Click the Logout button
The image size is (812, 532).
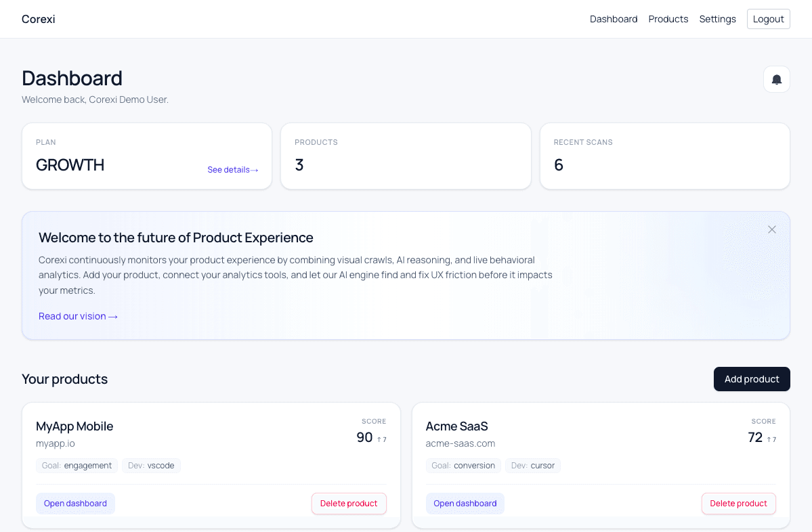tap(768, 19)
